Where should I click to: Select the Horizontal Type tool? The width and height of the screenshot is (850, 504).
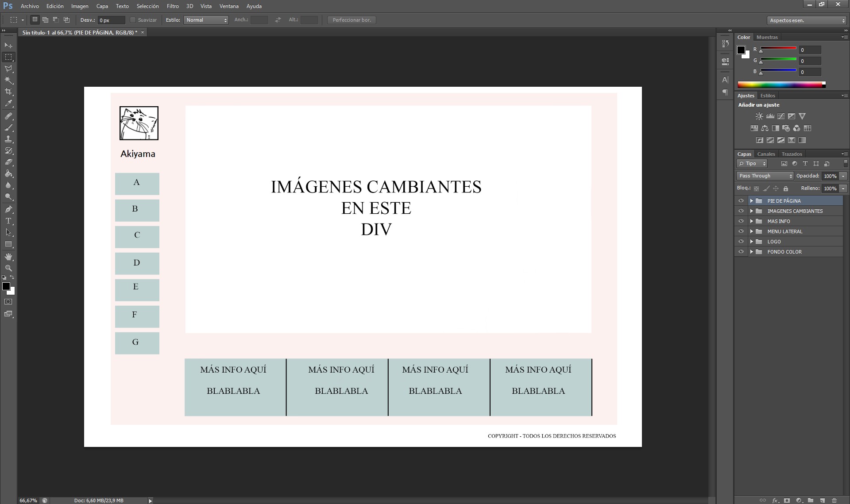(8, 221)
